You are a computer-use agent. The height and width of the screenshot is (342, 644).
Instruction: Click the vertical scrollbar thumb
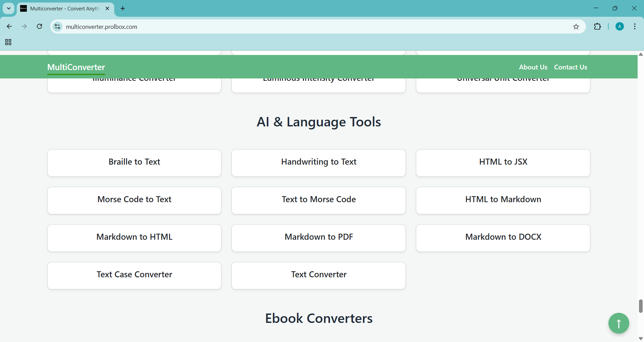tap(641, 306)
